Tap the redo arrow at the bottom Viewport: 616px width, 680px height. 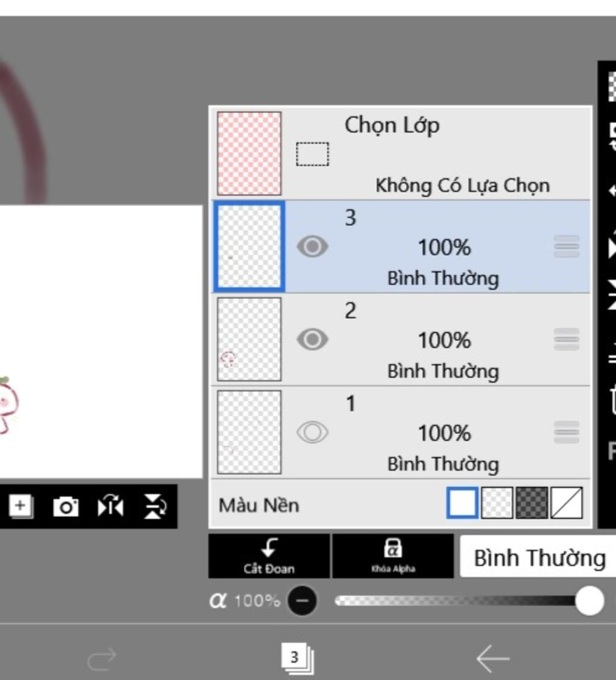tap(102, 659)
